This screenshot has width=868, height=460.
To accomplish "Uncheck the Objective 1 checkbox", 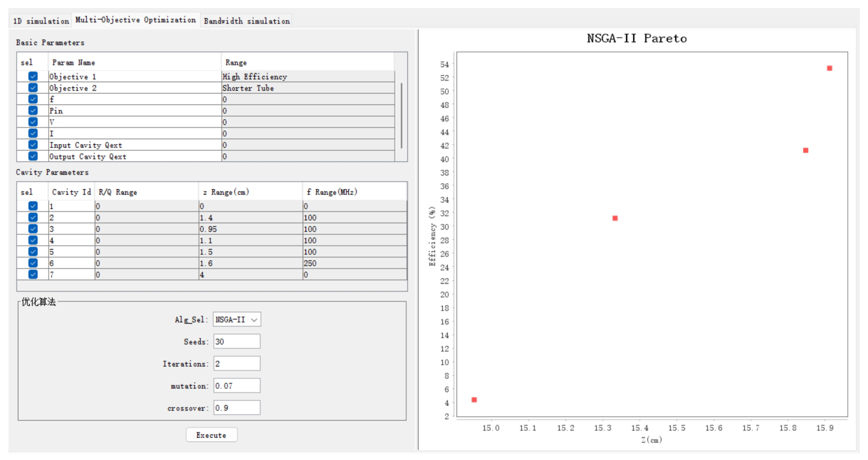I will [33, 76].
